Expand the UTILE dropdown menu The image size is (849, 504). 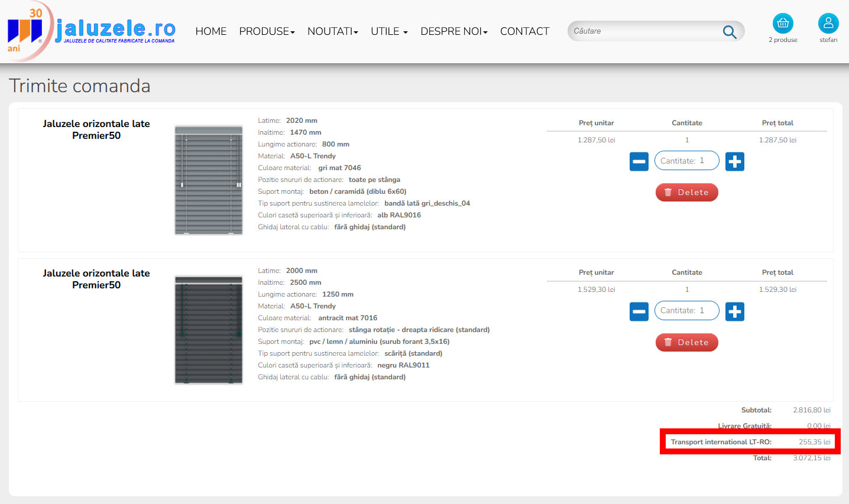pos(388,31)
